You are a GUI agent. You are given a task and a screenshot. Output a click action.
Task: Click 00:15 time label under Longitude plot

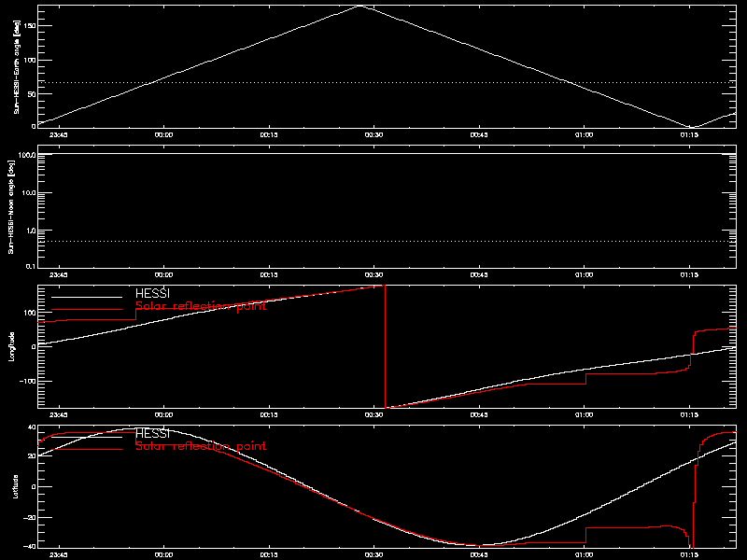[269, 415]
